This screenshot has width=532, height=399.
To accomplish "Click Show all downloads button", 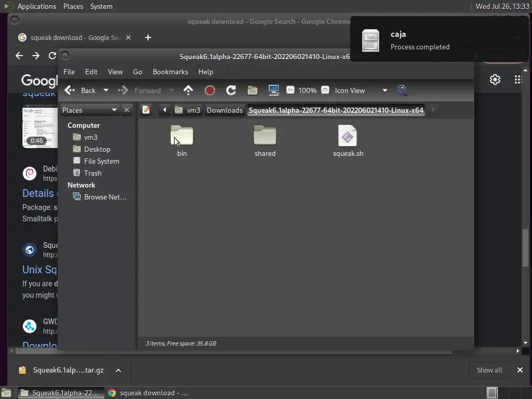I will 489,370.
